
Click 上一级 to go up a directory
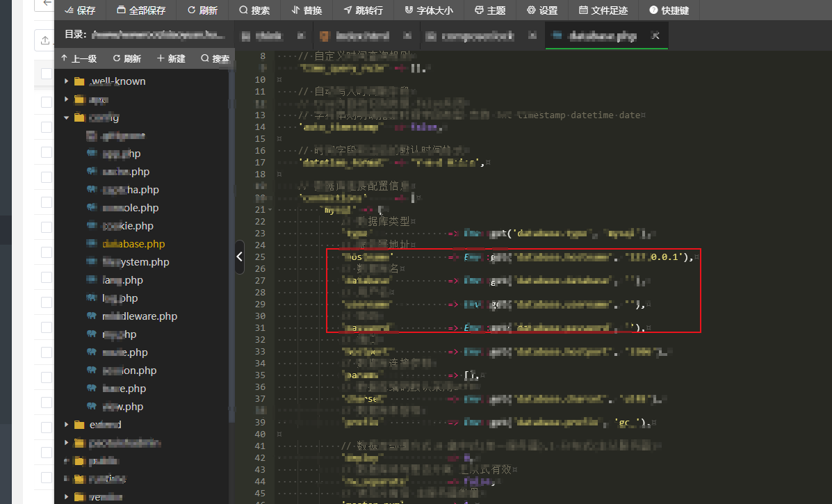click(79, 59)
